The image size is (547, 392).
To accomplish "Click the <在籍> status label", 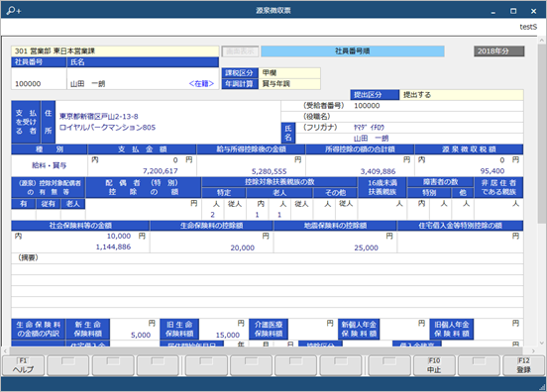I will tap(201, 83).
